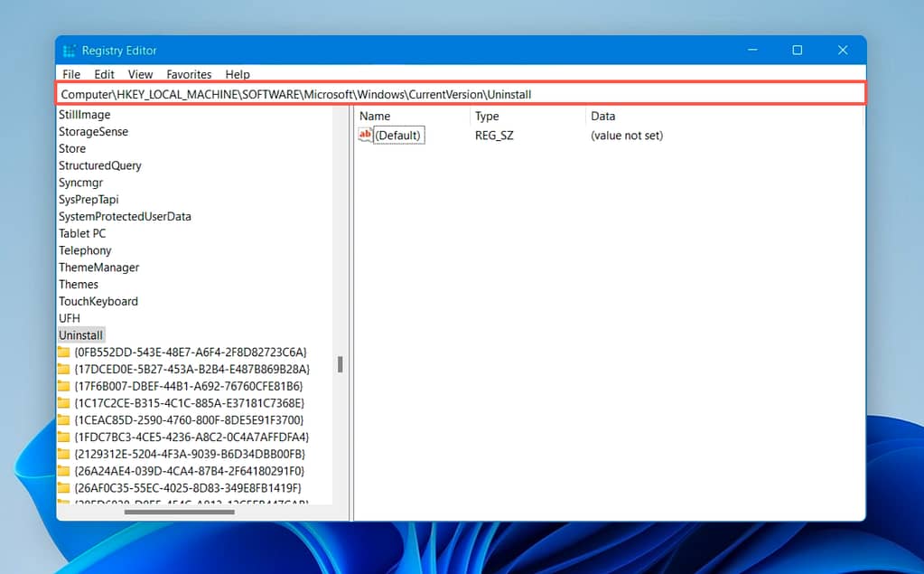Image resolution: width=924 pixels, height=574 pixels.
Task: Select the StorageSense key
Action: coord(93,132)
